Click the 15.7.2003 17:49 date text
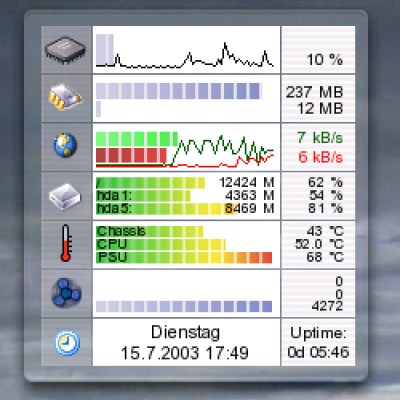Viewport: 400px width, 400px height. click(184, 353)
